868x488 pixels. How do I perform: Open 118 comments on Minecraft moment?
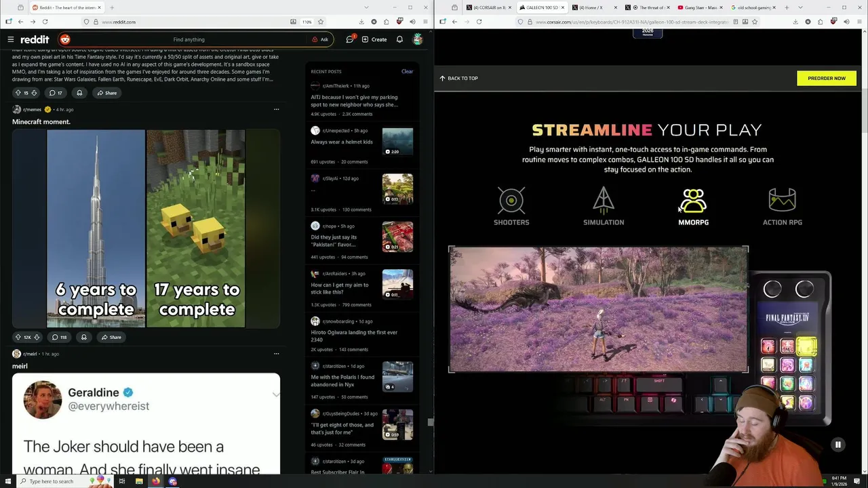(59, 337)
